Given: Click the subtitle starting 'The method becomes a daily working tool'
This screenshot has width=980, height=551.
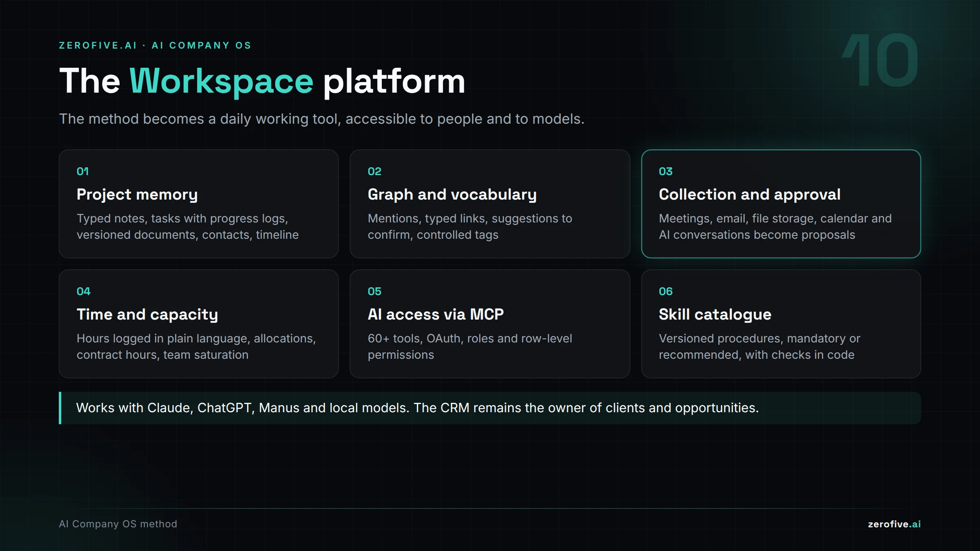Looking at the screenshot, I should click(x=322, y=119).
